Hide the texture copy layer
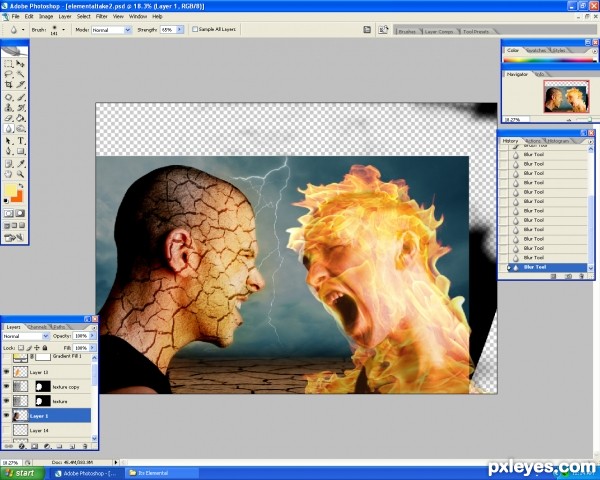 6,387
